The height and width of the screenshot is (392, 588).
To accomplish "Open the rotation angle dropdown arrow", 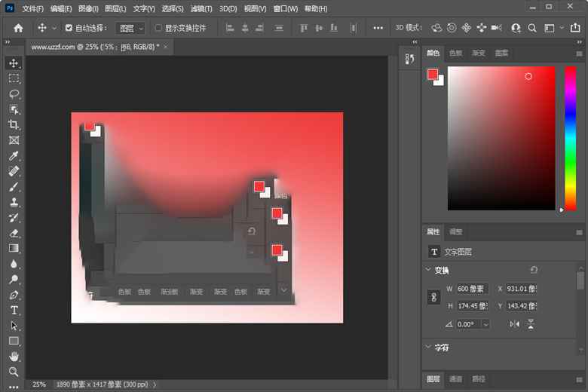I will pos(485,324).
